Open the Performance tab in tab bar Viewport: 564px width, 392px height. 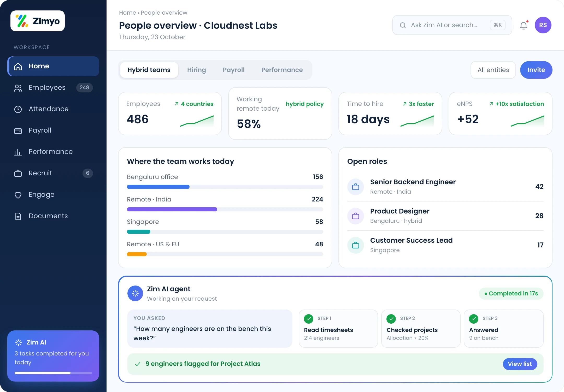pos(282,70)
